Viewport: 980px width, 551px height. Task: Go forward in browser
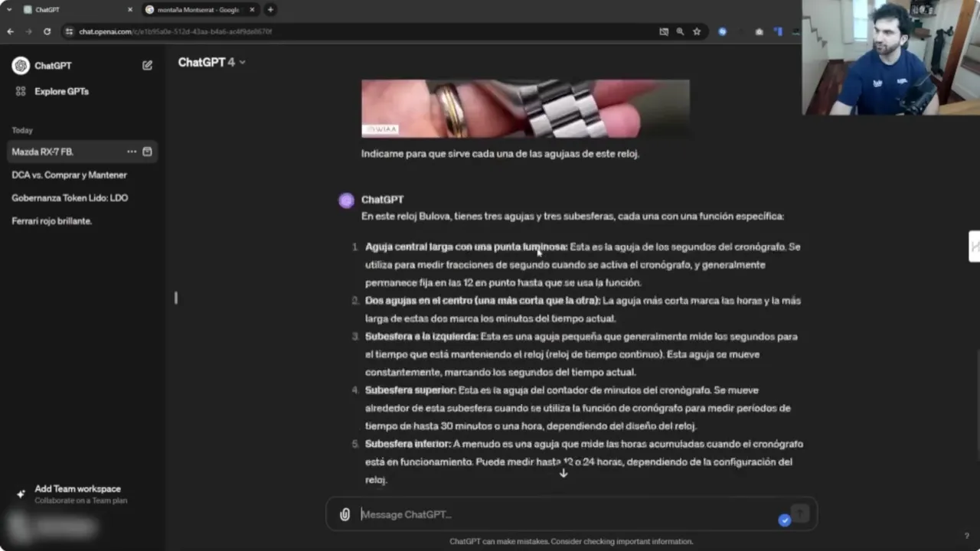click(x=28, y=31)
